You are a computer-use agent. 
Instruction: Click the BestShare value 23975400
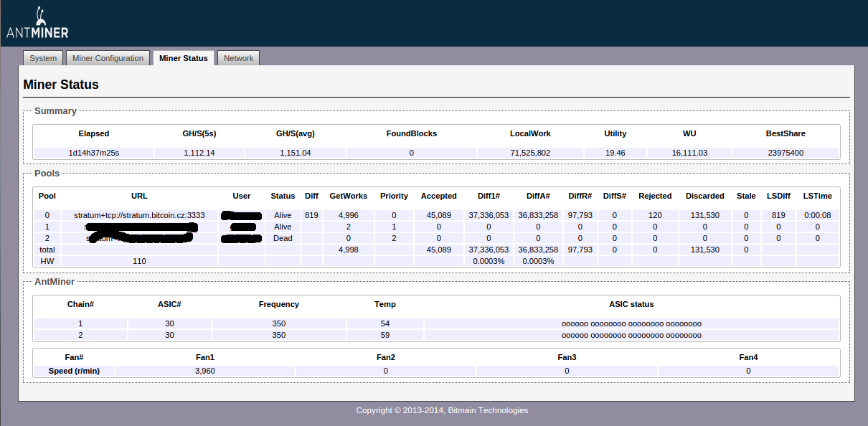click(x=785, y=153)
